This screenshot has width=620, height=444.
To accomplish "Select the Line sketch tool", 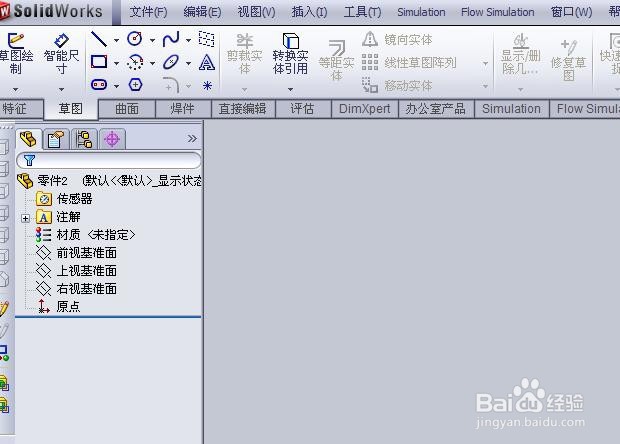I will (x=99, y=39).
